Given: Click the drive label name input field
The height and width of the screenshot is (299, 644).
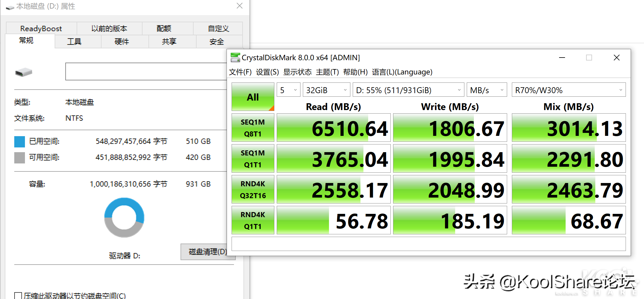Looking at the screenshot, I should [146, 71].
